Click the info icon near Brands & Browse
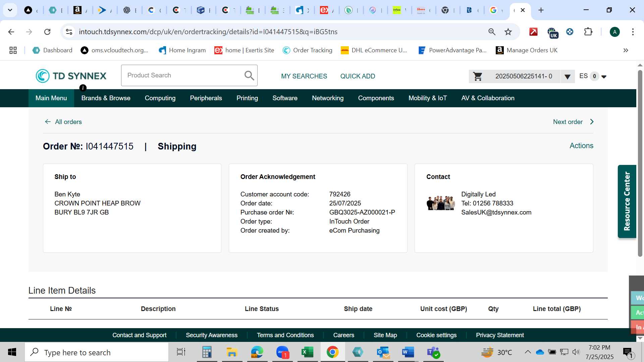The image size is (644, 362). click(x=83, y=88)
